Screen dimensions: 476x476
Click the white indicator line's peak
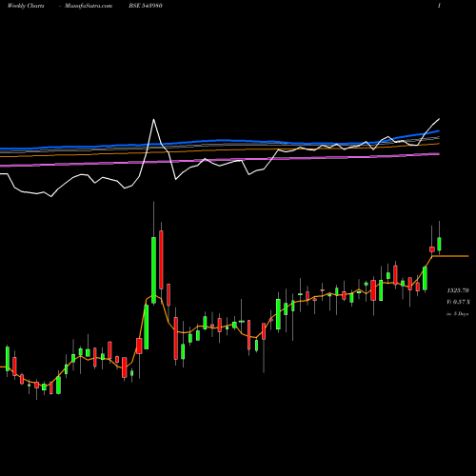tap(153, 120)
